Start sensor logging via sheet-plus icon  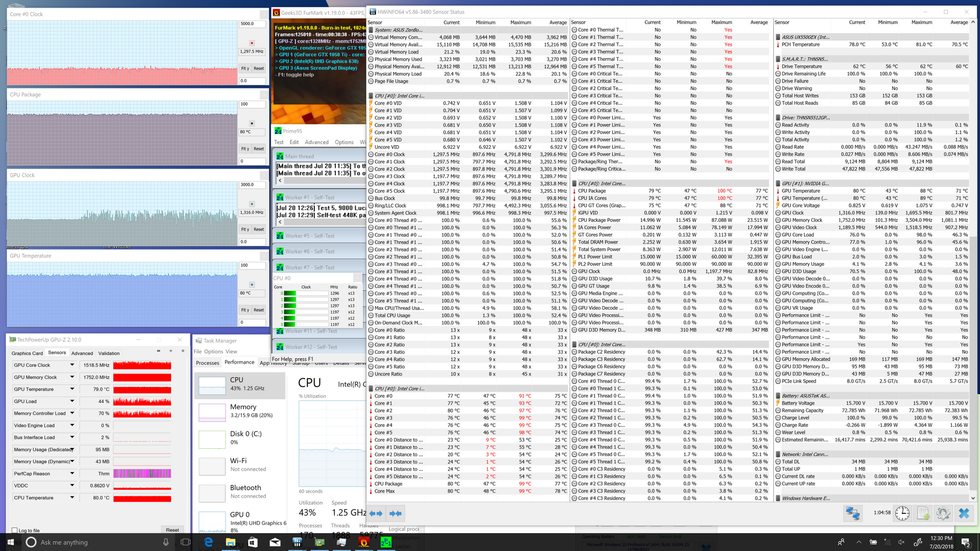click(923, 513)
